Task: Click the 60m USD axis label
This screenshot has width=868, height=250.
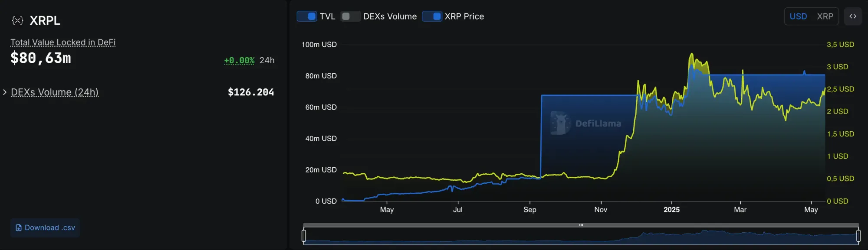Action: coord(321,107)
